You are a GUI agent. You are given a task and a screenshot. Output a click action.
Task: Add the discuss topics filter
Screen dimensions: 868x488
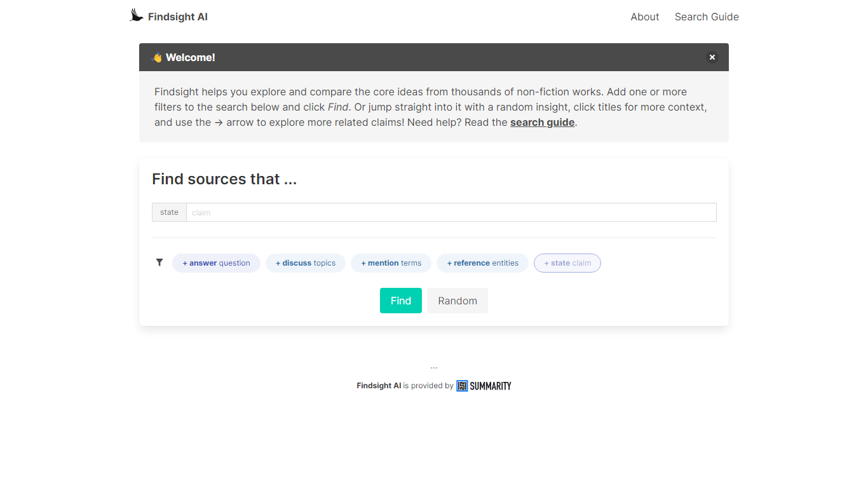coord(305,263)
